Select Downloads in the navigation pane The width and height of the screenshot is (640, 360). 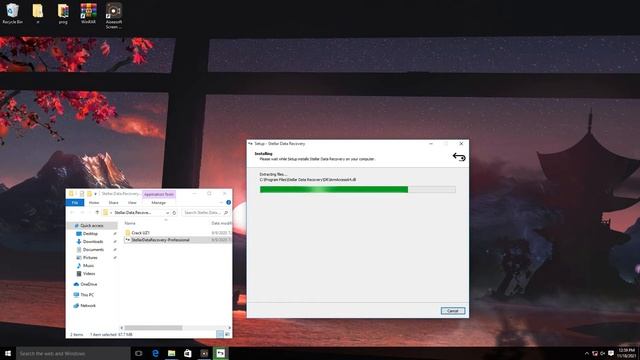(x=93, y=242)
